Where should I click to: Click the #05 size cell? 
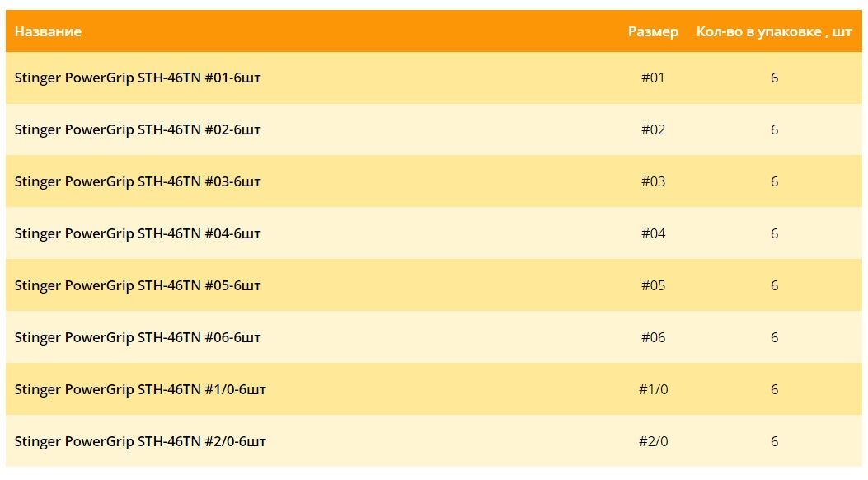pyautogui.click(x=653, y=285)
